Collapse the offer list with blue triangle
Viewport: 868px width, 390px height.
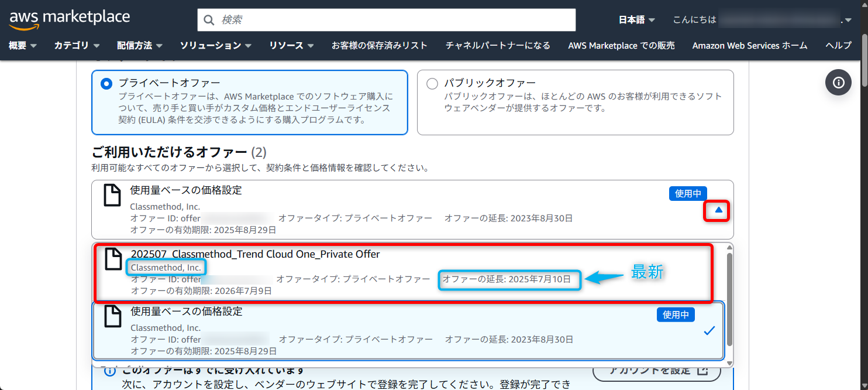[719, 210]
